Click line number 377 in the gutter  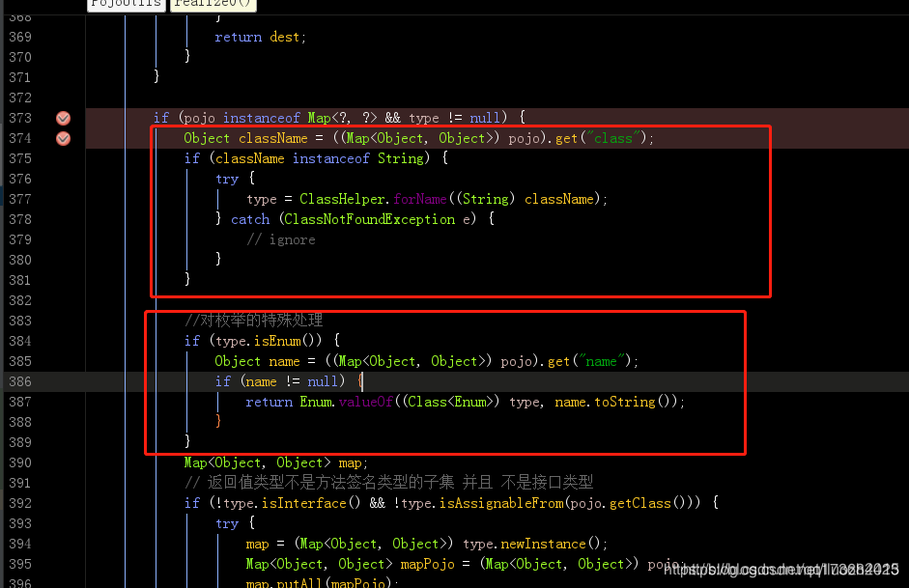point(20,199)
